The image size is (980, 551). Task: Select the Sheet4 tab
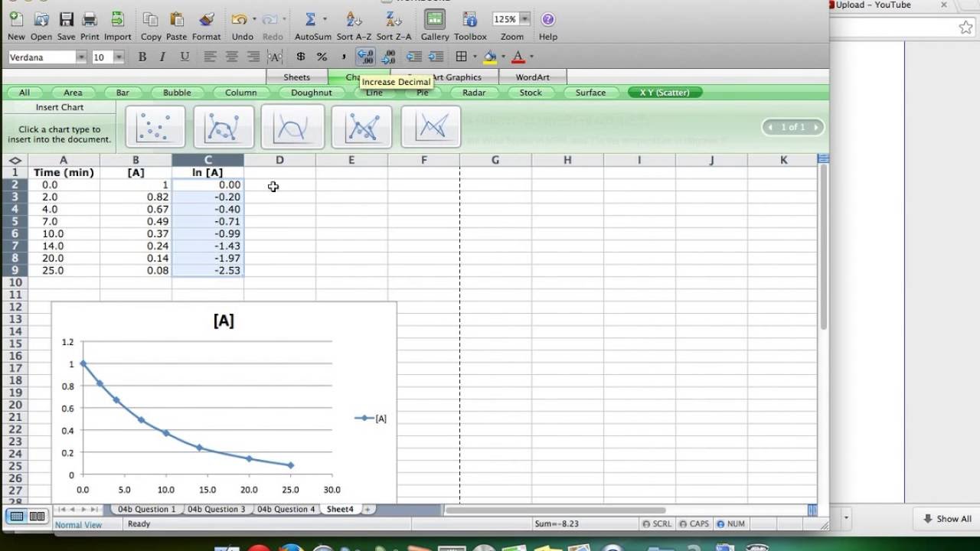340,509
